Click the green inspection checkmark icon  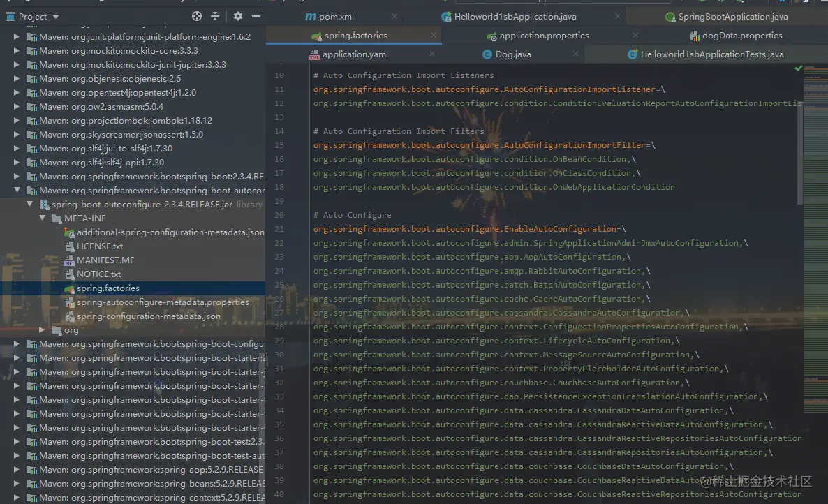[799, 68]
